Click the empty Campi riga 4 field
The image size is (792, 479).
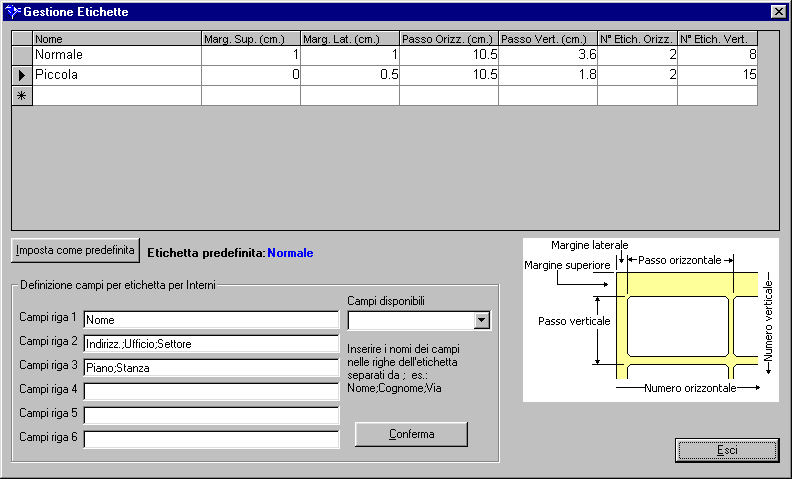tap(211, 391)
